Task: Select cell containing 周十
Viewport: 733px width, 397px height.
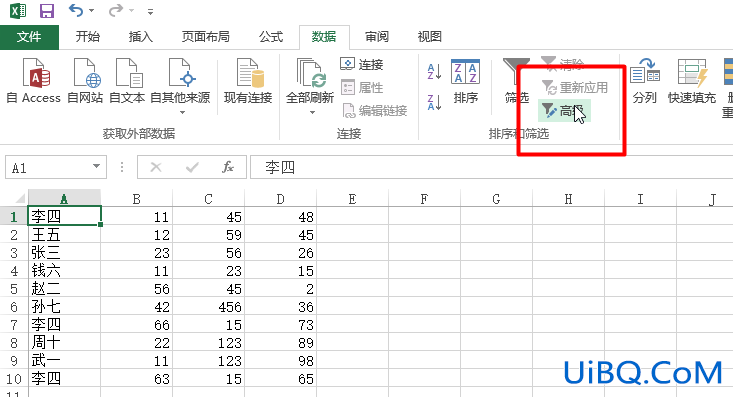Action: click(x=65, y=343)
